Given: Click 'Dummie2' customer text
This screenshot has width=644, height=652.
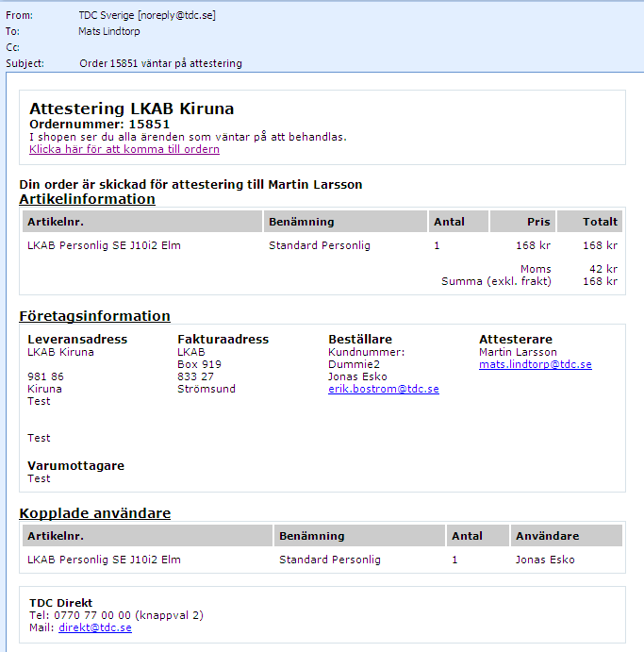Looking at the screenshot, I should click(x=354, y=364).
